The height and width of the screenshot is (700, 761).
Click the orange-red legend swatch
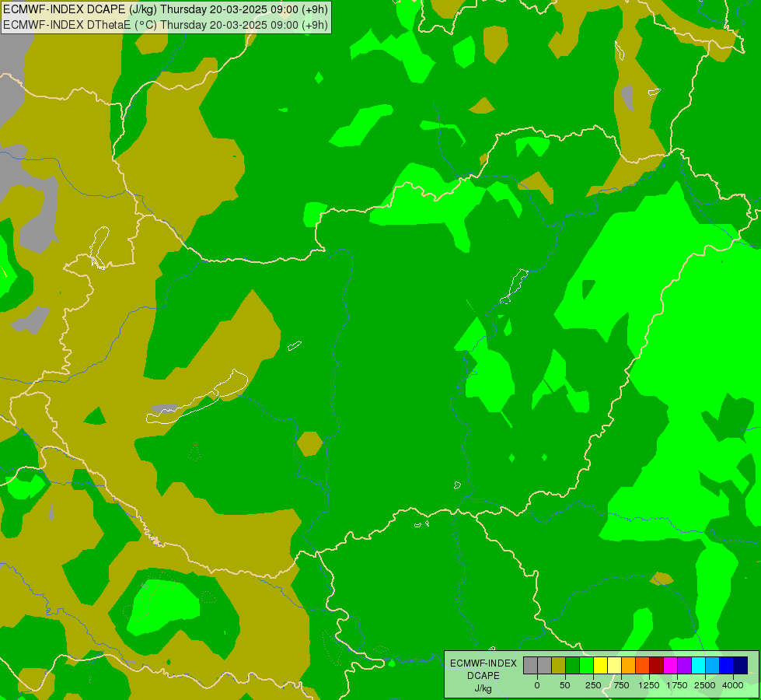tap(643, 665)
